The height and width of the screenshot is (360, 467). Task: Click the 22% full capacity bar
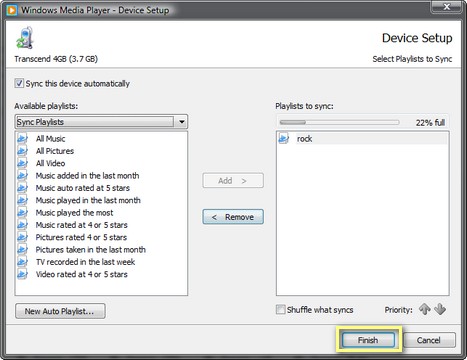pos(339,122)
